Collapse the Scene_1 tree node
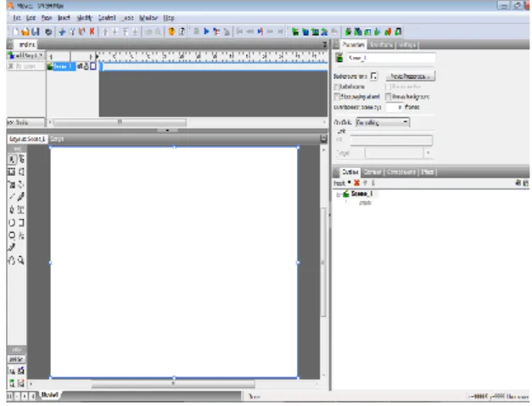This screenshot has height=406, width=532. [339, 195]
